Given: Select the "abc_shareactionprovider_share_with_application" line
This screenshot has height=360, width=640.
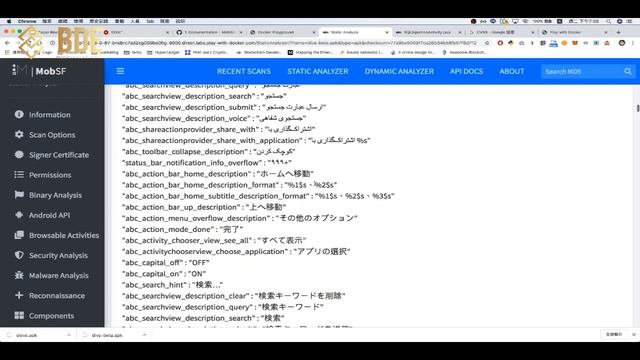Looking at the screenshot, I should click(246, 140).
